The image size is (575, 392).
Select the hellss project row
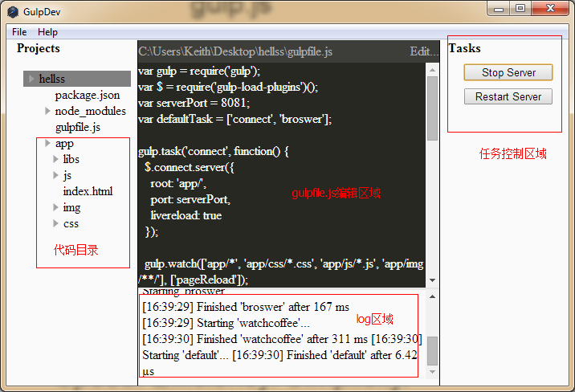(77, 79)
